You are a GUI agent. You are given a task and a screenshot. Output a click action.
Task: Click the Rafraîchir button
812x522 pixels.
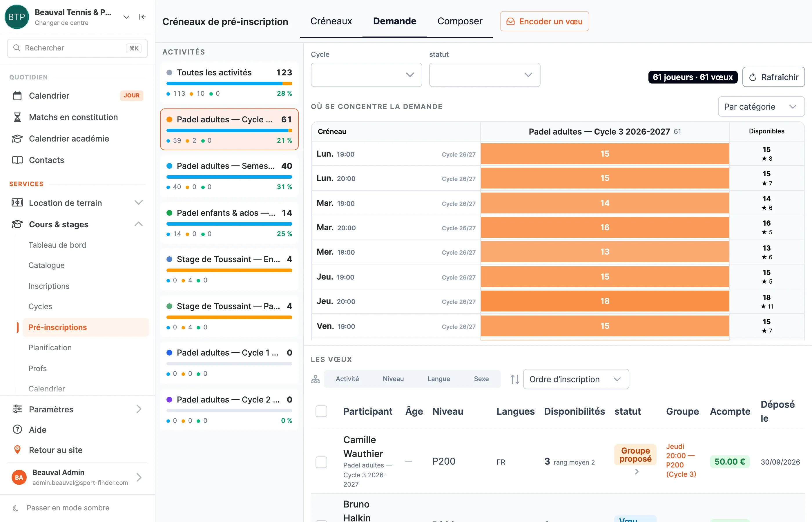(x=773, y=77)
